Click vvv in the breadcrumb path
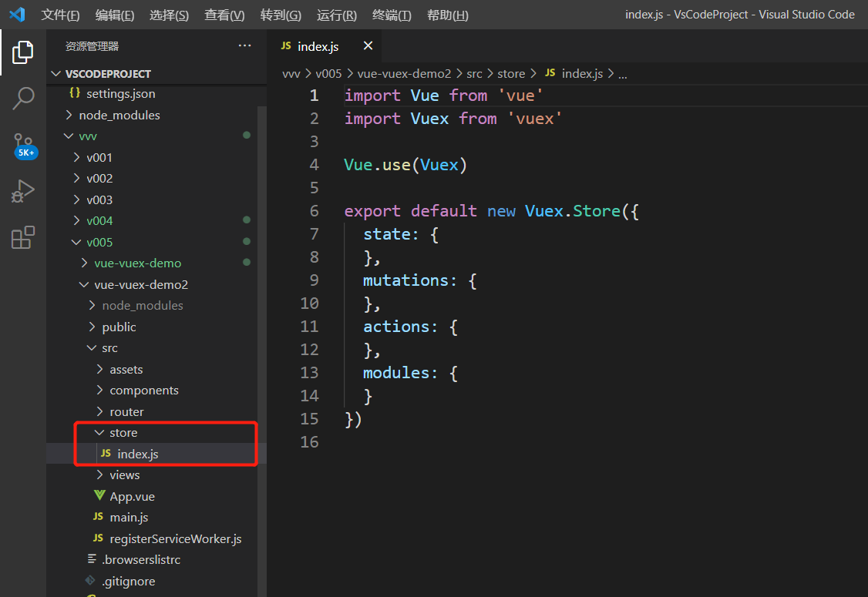Screen dimensions: 868x597 click(291, 74)
